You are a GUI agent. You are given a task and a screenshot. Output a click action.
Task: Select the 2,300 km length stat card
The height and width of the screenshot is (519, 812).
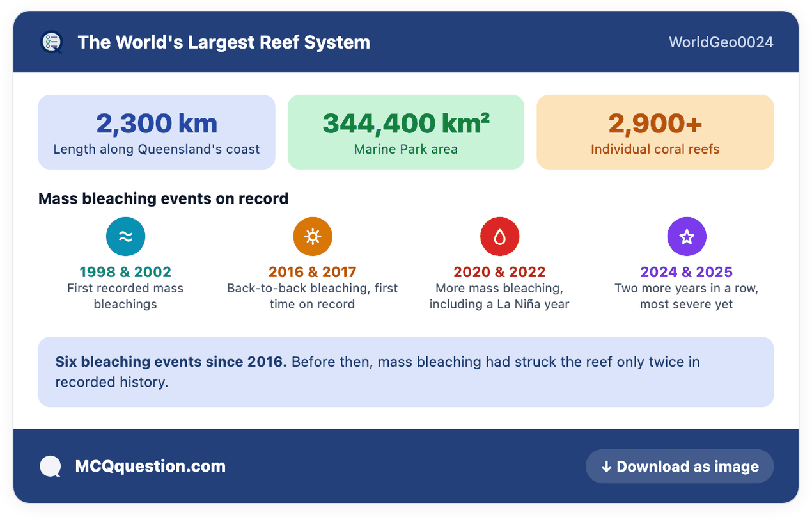pyautogui.click(x=157, y=132)
